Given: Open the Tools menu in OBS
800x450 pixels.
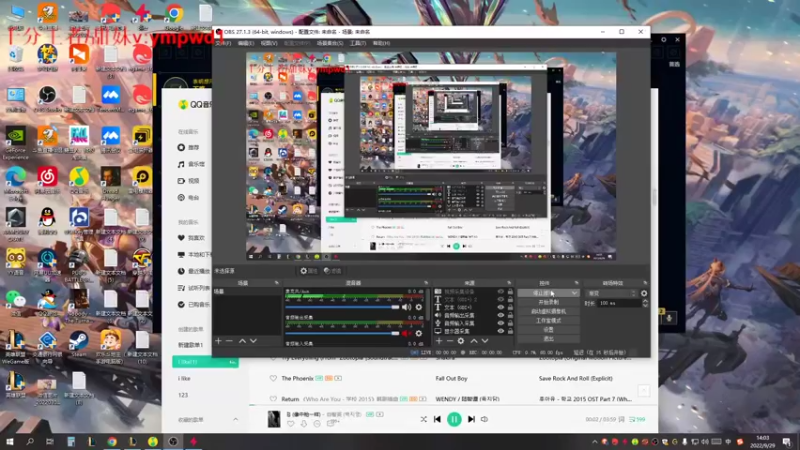Looking at the screenshot, I should pyautogui.click(x=358, y=43).
